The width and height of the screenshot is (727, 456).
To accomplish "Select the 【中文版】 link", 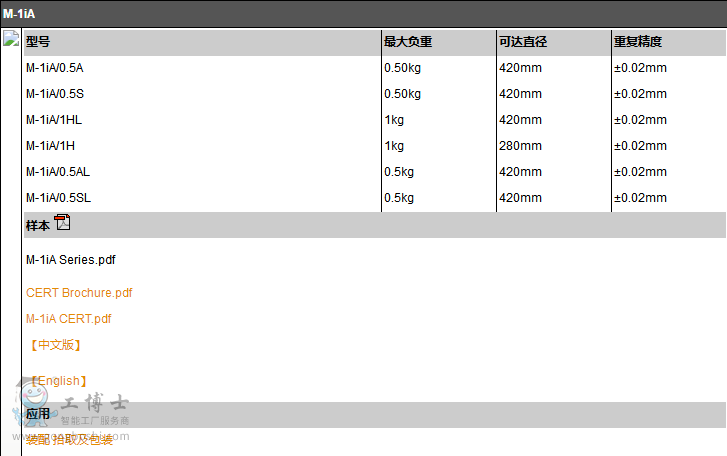I will 55,345.
